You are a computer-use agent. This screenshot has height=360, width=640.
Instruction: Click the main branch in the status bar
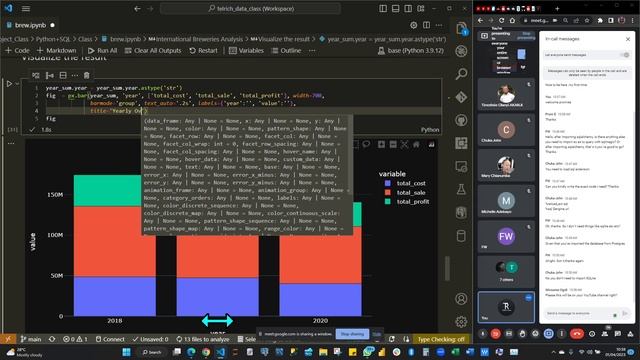click(31, 339)
